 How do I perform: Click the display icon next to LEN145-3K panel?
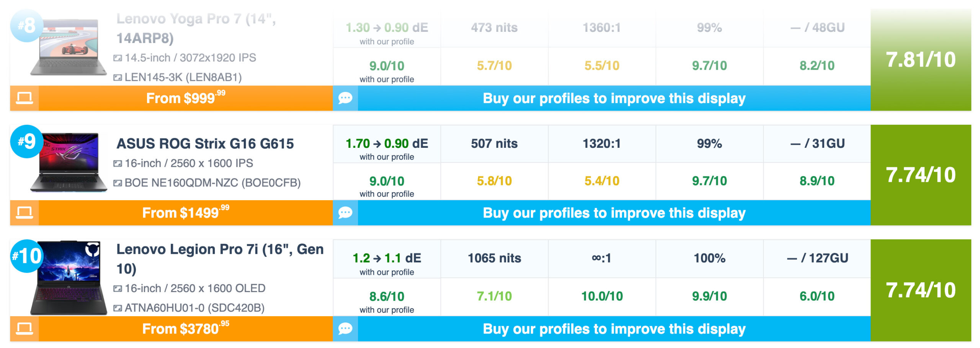pos(118,78)
